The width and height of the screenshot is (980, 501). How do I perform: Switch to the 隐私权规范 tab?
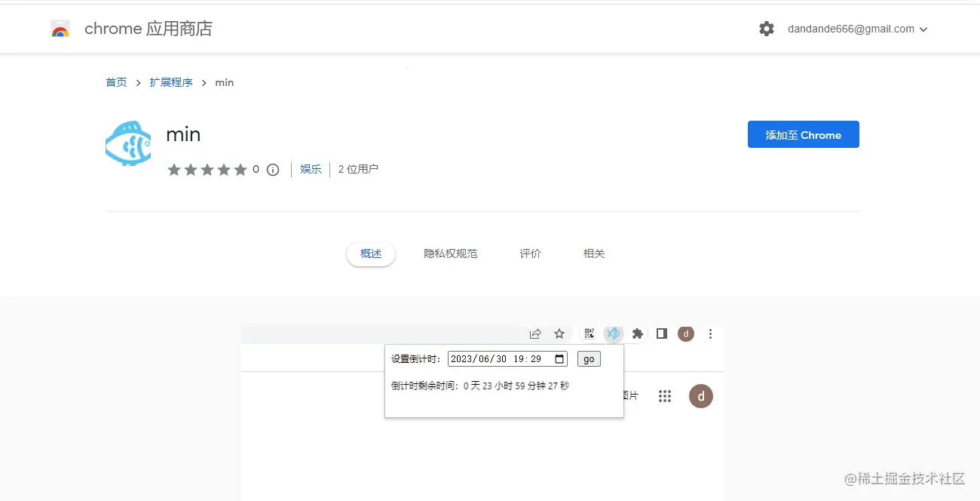(451, 254)
